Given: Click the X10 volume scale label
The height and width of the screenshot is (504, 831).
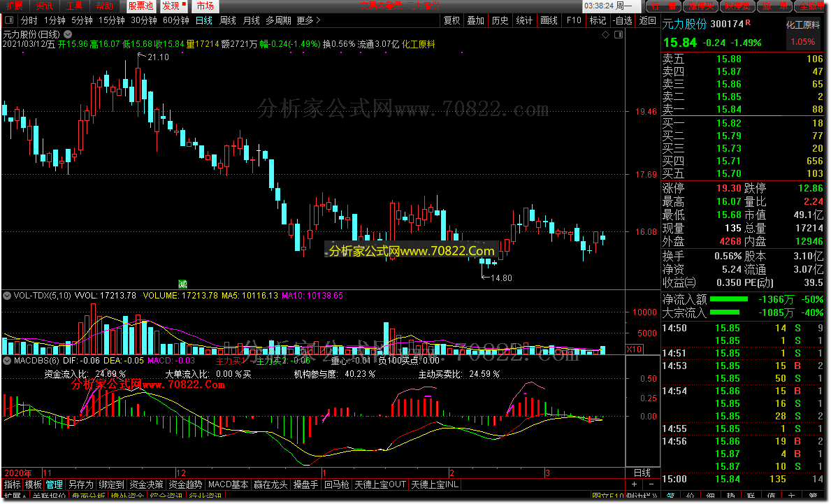Looking at the screenshot, I should tap(634, 350).
